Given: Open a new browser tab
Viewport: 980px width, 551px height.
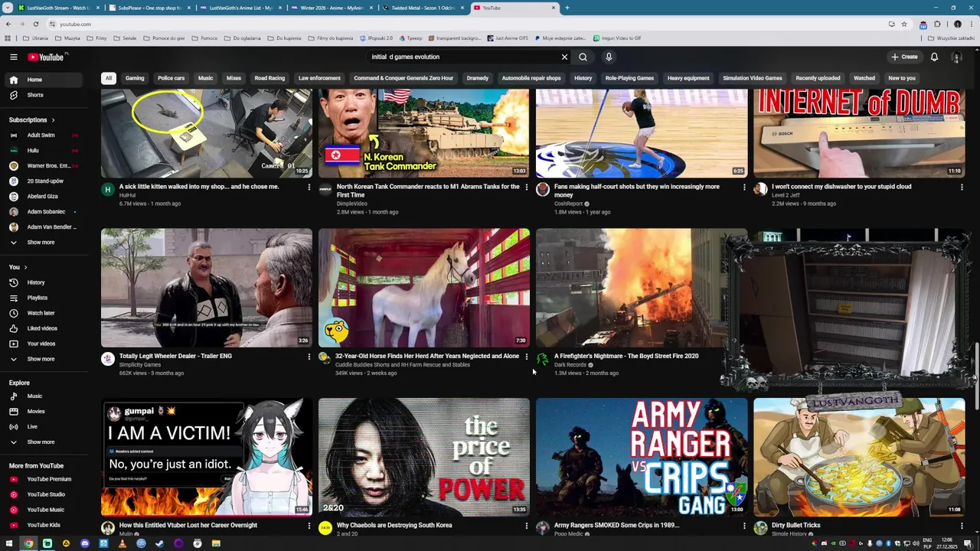Looking at the screenshot, I should [x=567, y=8].
